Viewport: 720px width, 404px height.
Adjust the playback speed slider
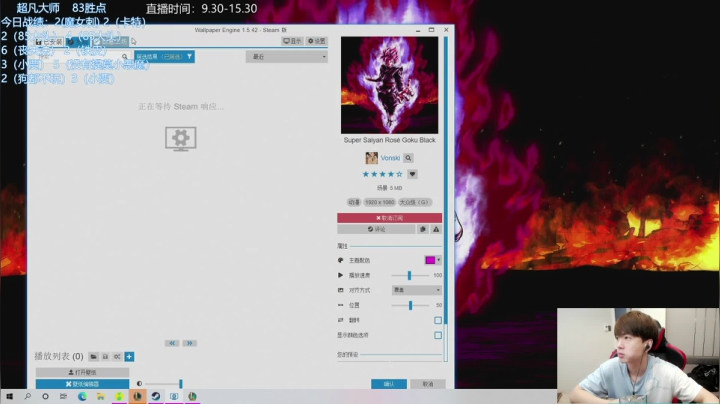click(410, 275)
